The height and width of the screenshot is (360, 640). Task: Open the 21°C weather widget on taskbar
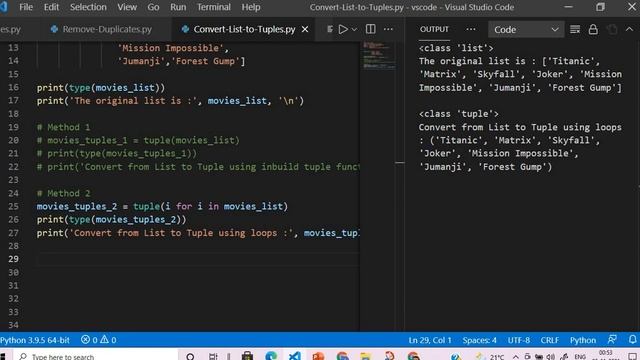pyautogui.click(x=491, y=357)
